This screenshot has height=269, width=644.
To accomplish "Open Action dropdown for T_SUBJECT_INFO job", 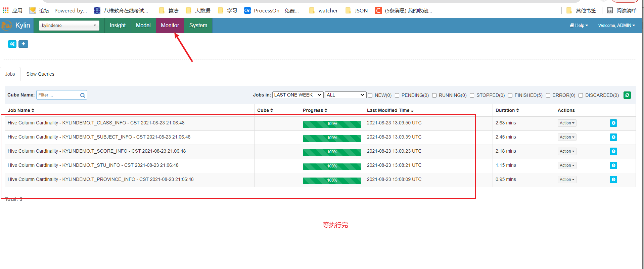I will tap(567, 137).
